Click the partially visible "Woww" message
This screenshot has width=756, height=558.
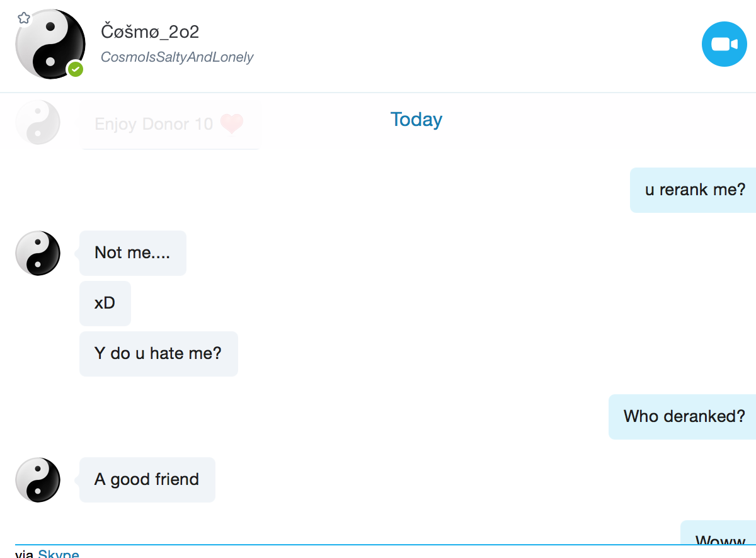(x=720, y=537)
